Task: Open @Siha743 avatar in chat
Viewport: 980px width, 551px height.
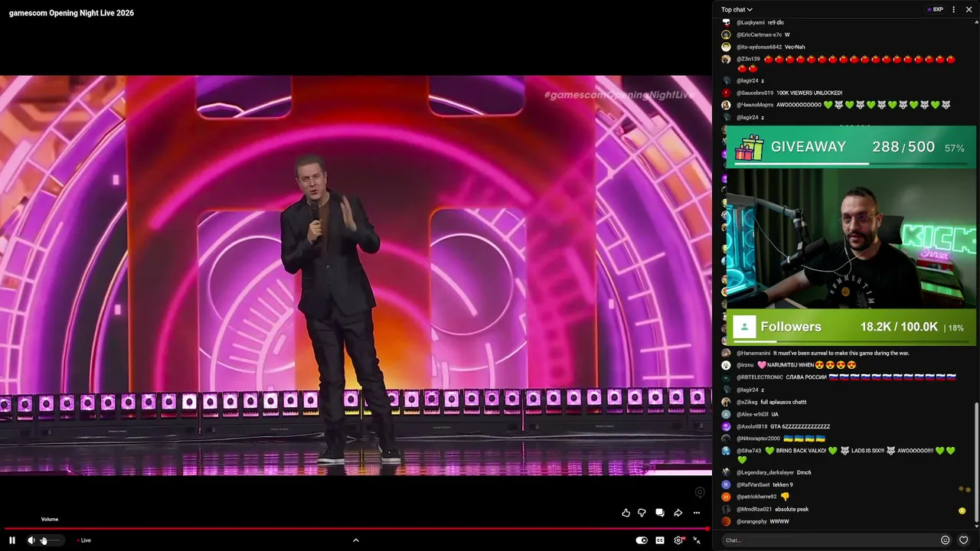Action: (726, 451)
